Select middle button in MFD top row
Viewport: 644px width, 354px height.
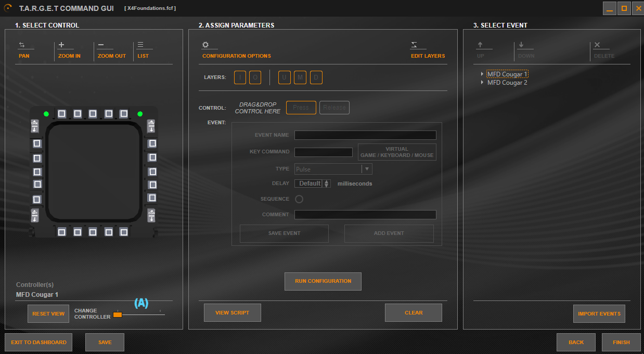(93, 113)
